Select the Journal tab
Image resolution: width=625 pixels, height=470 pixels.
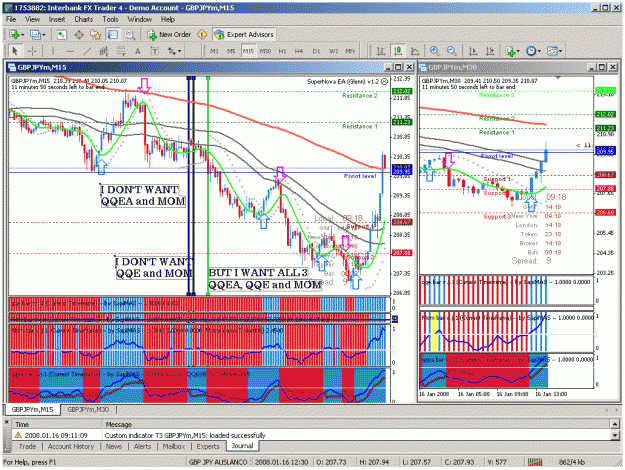tap(242, 446)
